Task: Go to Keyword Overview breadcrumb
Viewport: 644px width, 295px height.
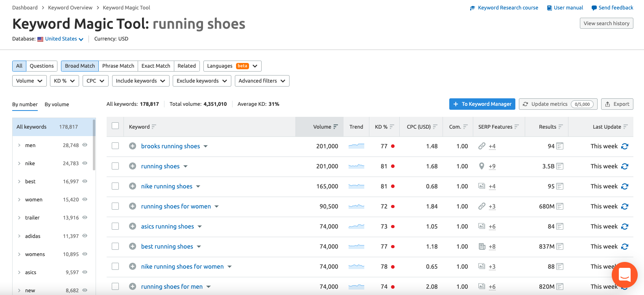Action: [70, 7]
